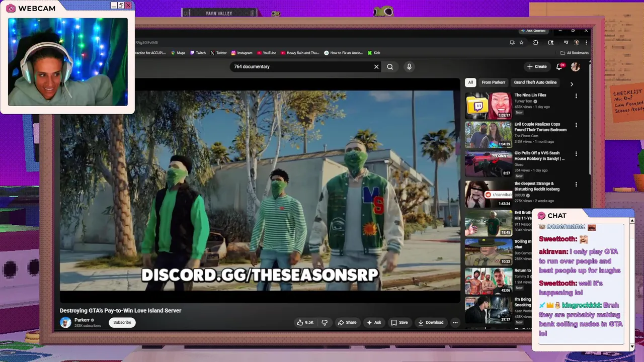This screenshot has width=644, height=362.
Task: Open the Twitter bookmark
Action: pos(218,53)
